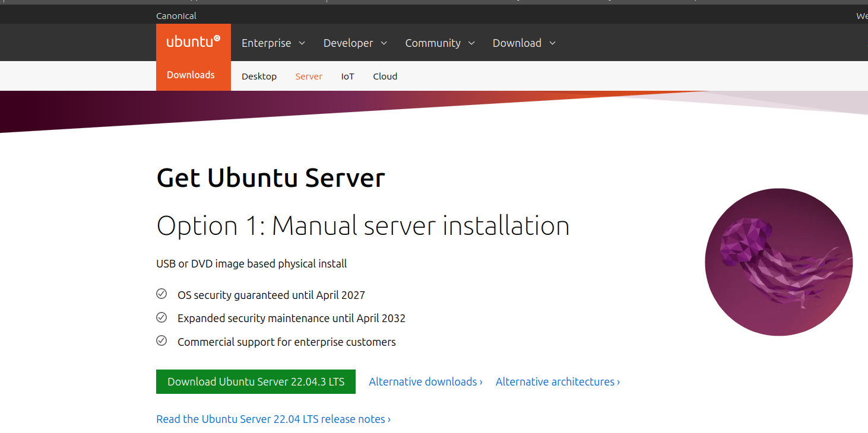Go to the IoT downloads tab
Image resolution: width=868 pixels, height=433 pixels.
[x=347, y=77]
